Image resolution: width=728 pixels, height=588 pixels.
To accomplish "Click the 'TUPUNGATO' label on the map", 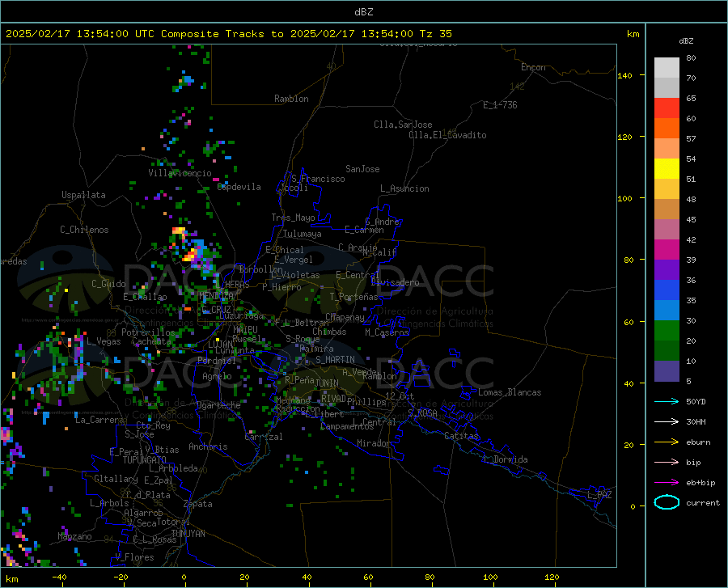I will point(145,460).
